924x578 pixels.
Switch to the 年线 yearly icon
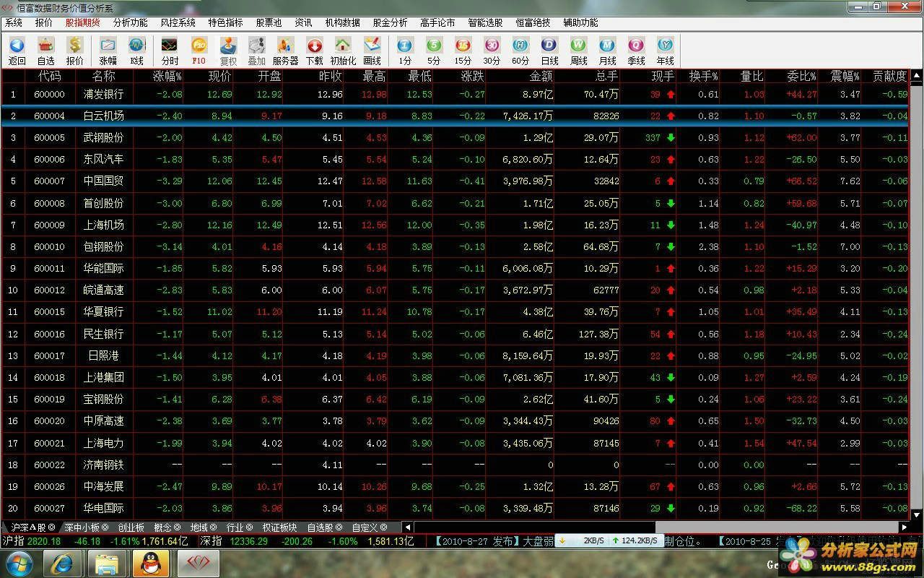665,50
